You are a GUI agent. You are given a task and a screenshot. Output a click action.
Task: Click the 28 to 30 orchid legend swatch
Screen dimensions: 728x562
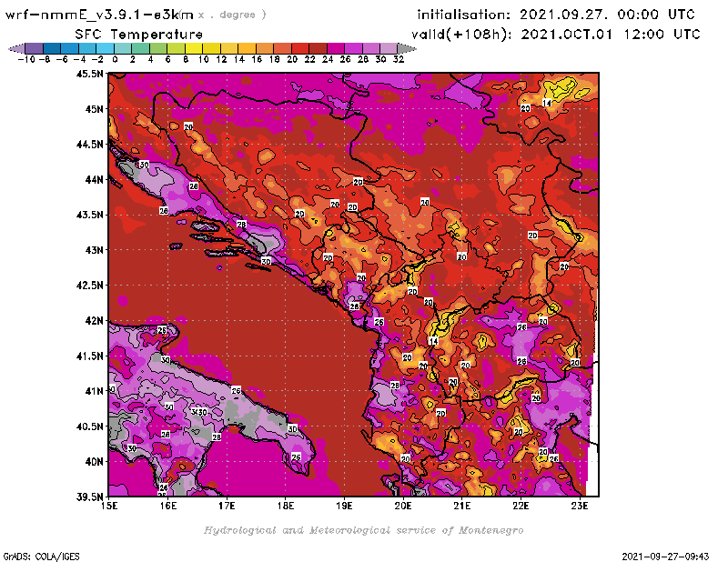tap(371, 48)
